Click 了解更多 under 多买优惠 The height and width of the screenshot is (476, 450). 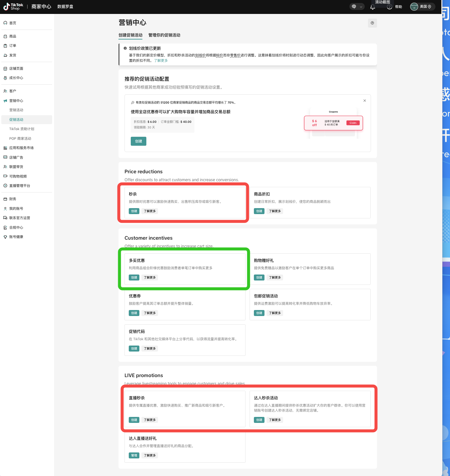[x=150, y=278]
